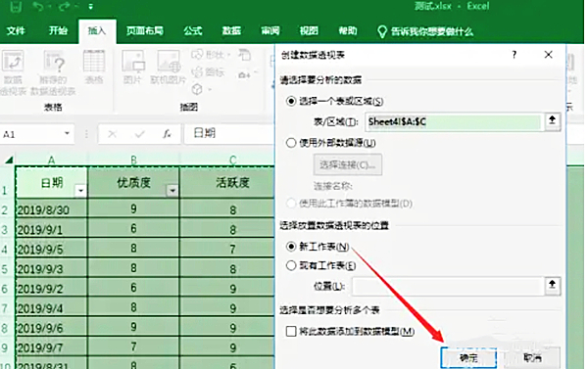Click cell with date 2019/9/7

point(52,347)
